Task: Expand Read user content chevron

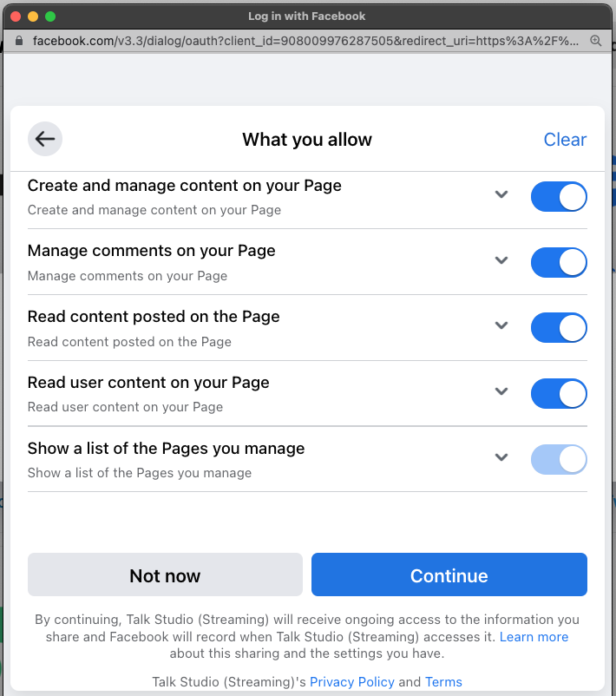Action: point(501,391)
